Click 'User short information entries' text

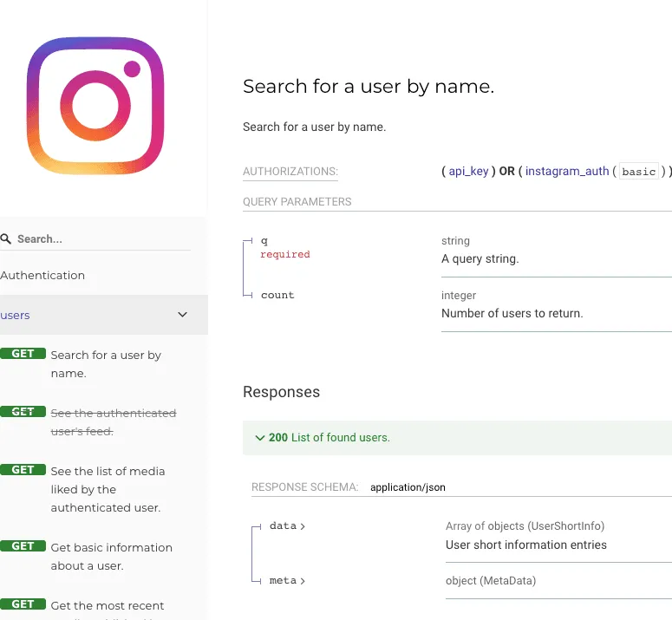[x=525, y=545]
